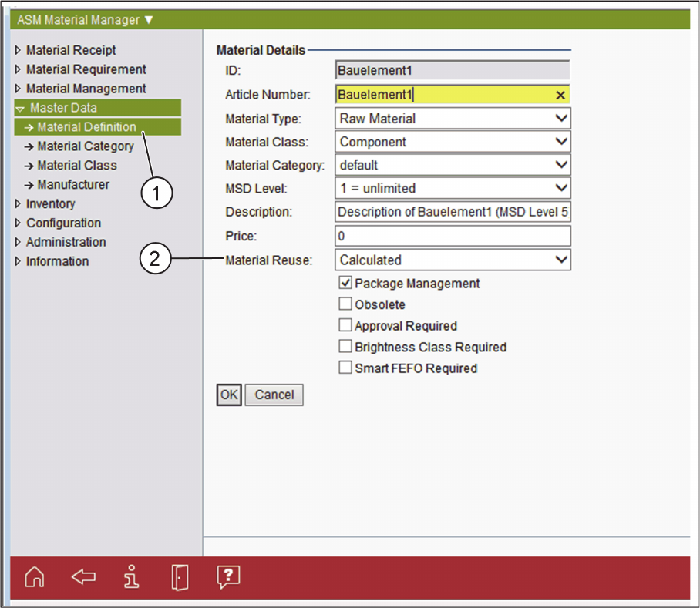Collapse the Master Data node
Screen dimensions: 700x608
[19, 109]
